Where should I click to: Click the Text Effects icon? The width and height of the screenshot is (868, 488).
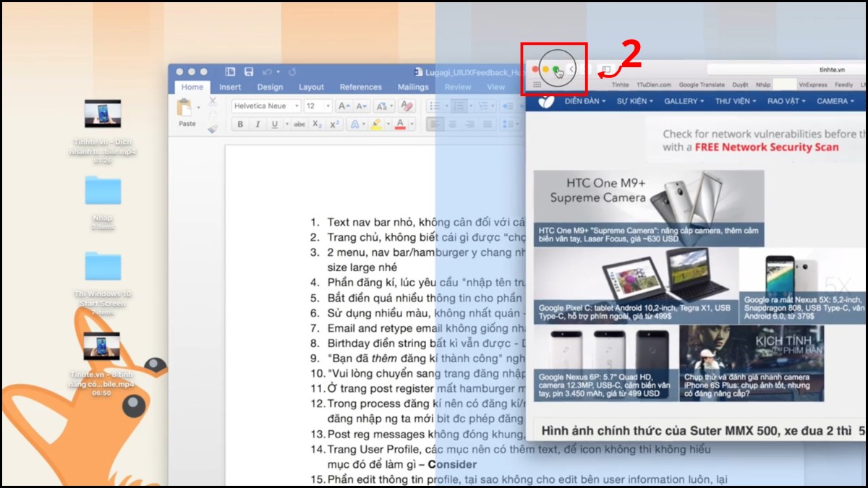pyautogui.click(x=354, y=124)
